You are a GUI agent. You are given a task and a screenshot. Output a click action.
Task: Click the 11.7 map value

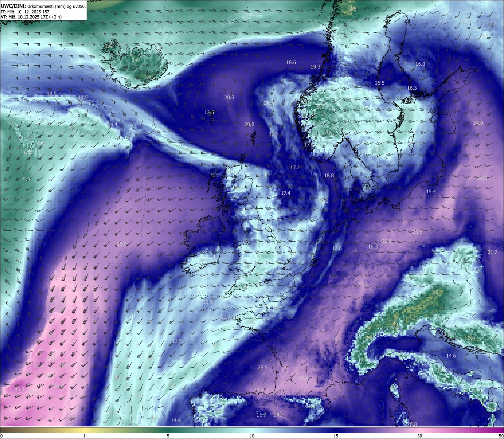click(261, 415)
